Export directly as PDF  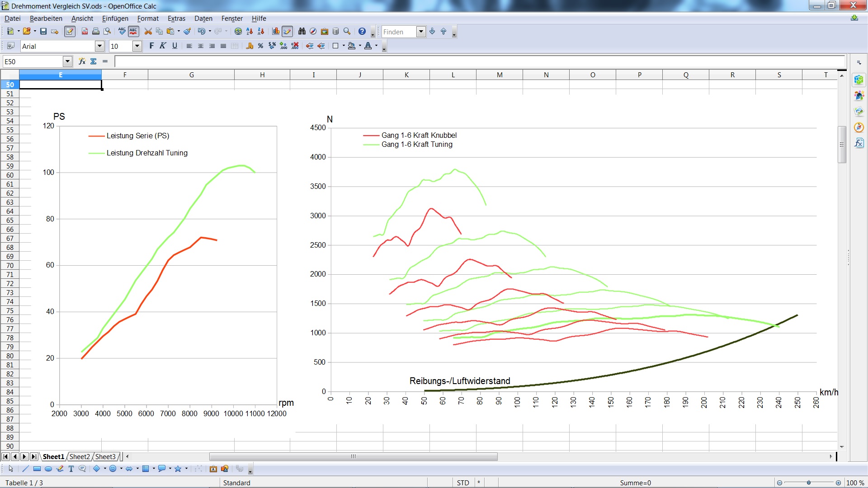click(x=85, y=32)
